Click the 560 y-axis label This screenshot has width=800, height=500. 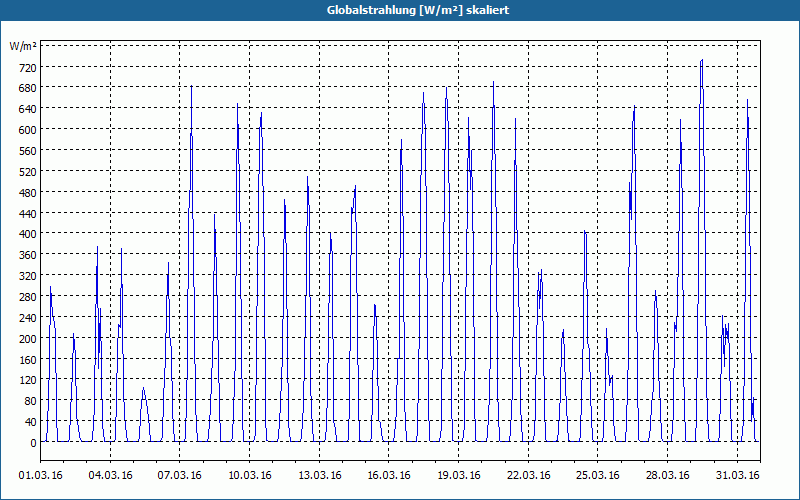pyautogui.click(x=28, y=151)
